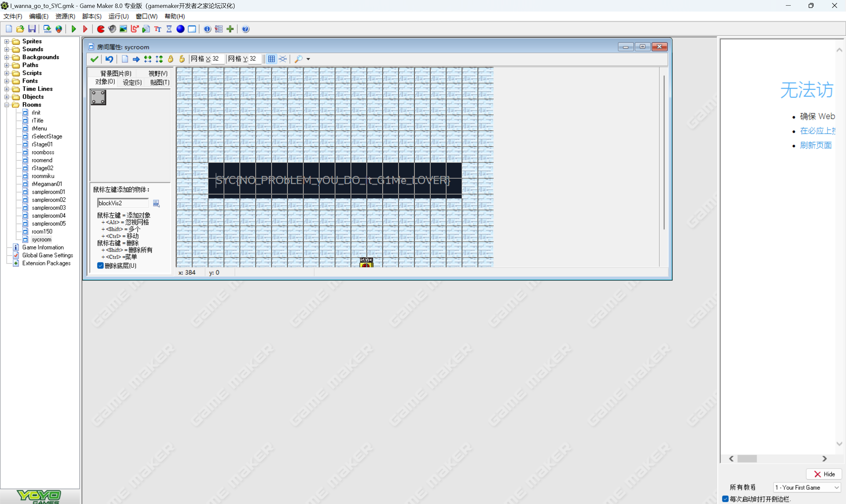
Task: Sort instances by x-coordinate
Action: click(x=148, y=59)
